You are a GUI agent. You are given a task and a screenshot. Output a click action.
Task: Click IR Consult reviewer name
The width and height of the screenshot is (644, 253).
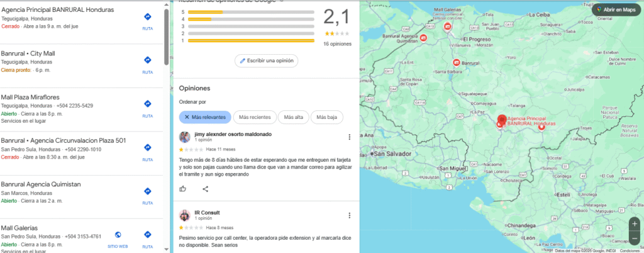pyautogui.click(x=207, y=213)
